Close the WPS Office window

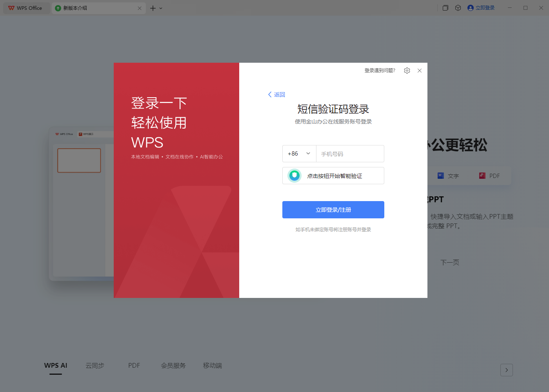(x=541, y=8)
